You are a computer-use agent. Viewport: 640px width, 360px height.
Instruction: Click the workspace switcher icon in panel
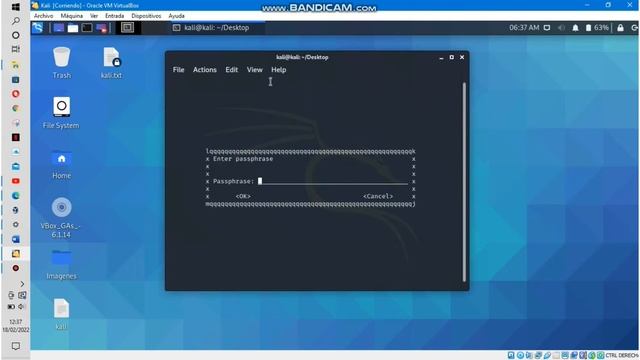pyautogui.click(x=127, y=27)
